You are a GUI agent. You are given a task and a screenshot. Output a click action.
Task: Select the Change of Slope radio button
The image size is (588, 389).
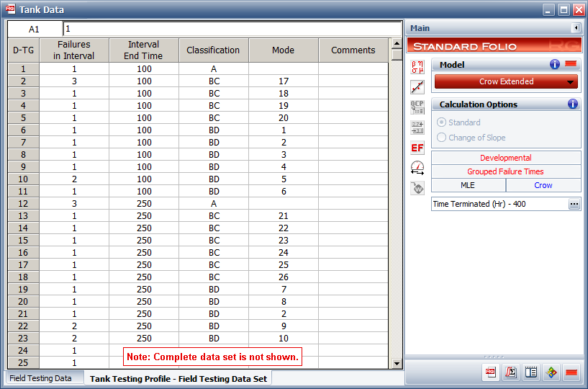pyautogui.click(x=441, y=138)
